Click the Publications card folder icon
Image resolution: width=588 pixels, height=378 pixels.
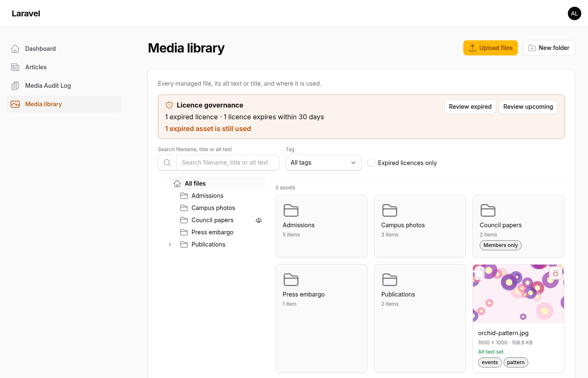tap(390, 280)
